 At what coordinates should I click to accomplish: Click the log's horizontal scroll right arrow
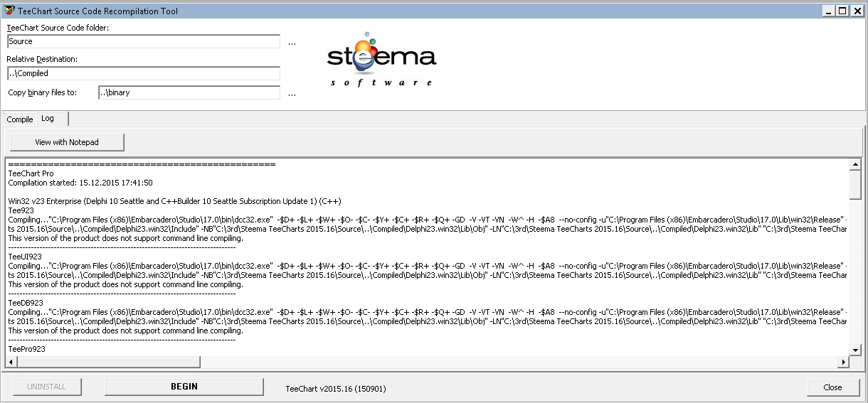coord(844,362)
